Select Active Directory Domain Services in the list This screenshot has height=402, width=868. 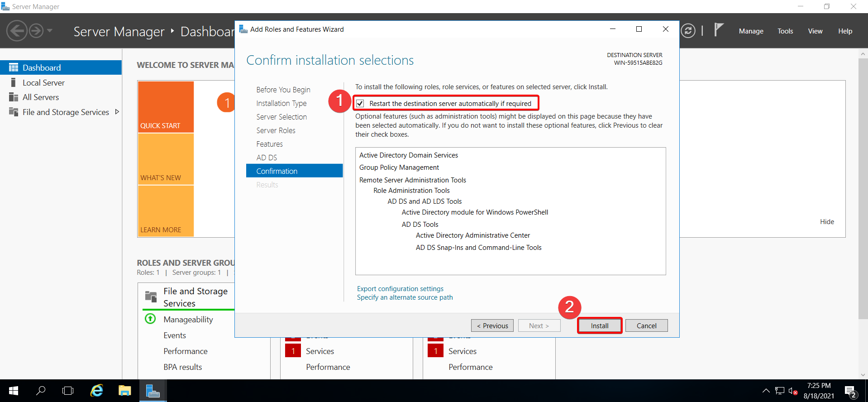coord(409,155)
